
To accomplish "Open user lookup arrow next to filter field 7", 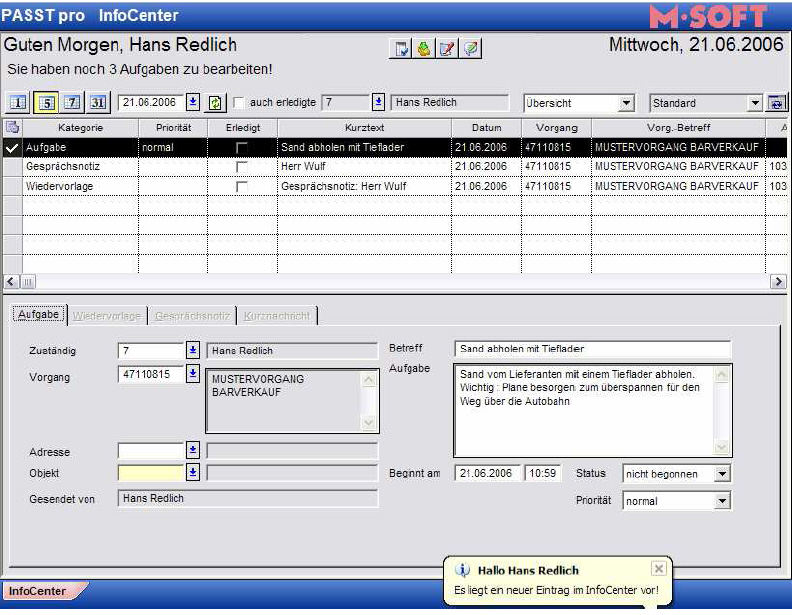I will pyautogui.click(x=378, y=102).
